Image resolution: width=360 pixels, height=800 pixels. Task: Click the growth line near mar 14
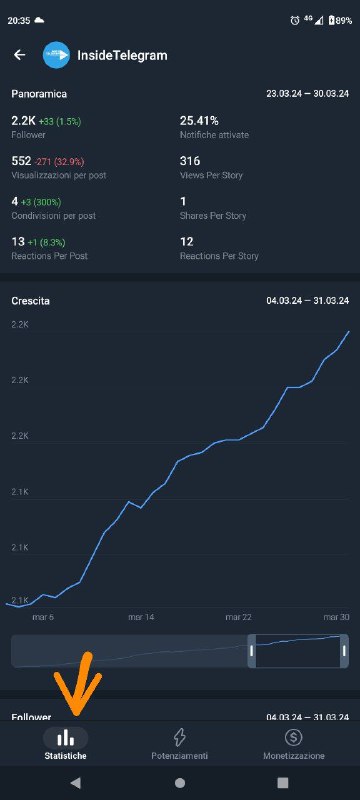tap(141, 507)
